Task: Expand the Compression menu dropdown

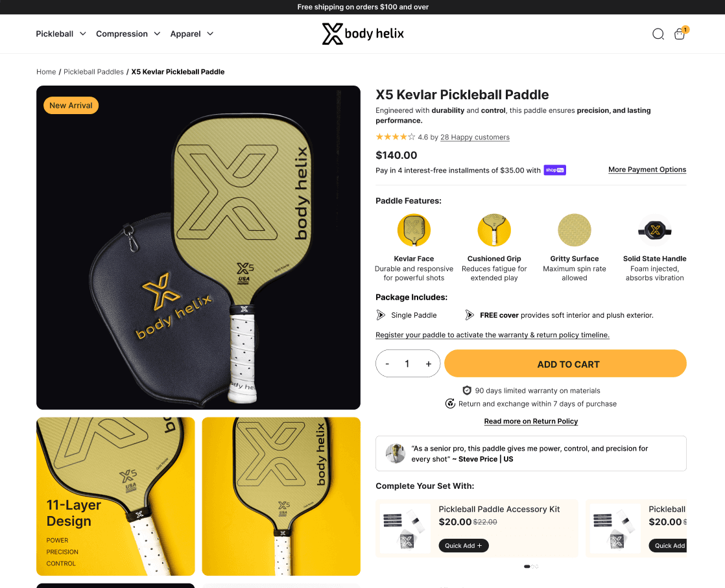Action: tap(128, 34)
